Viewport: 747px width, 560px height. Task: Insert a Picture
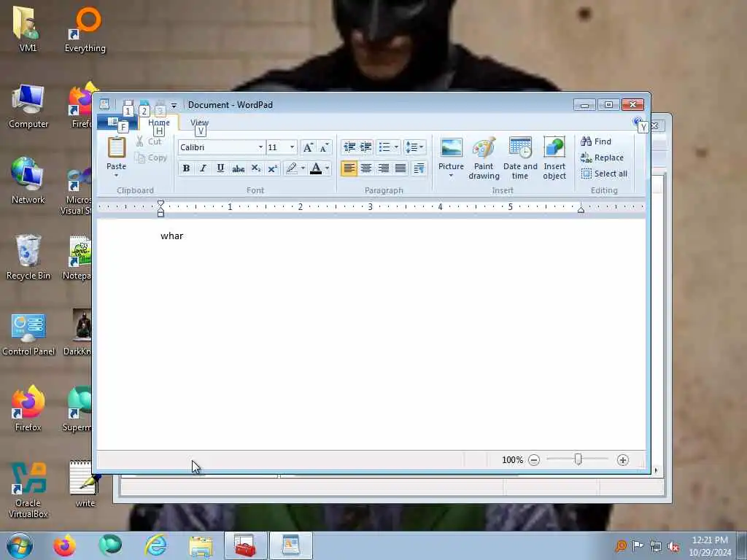(451, 153)
